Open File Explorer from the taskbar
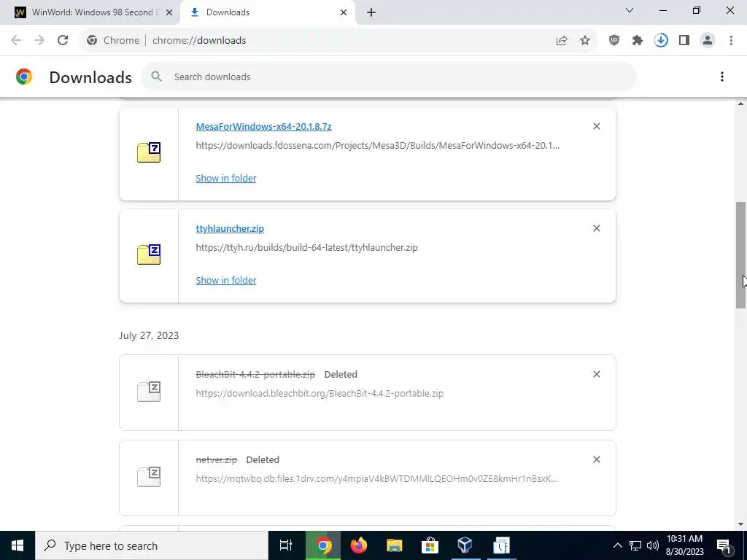Image resolution: width=747 pixels, height=560 pixels. pos(395,545)
